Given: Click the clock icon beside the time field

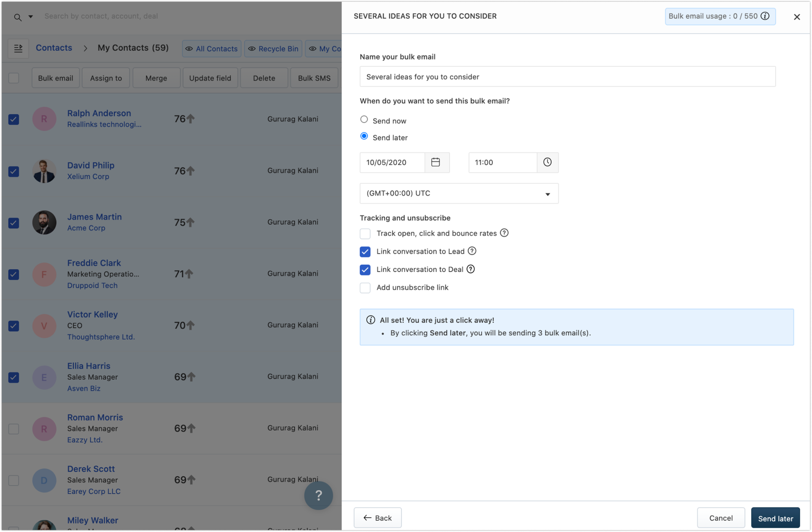Looking at the screenshot, I should tap(547, 162).
